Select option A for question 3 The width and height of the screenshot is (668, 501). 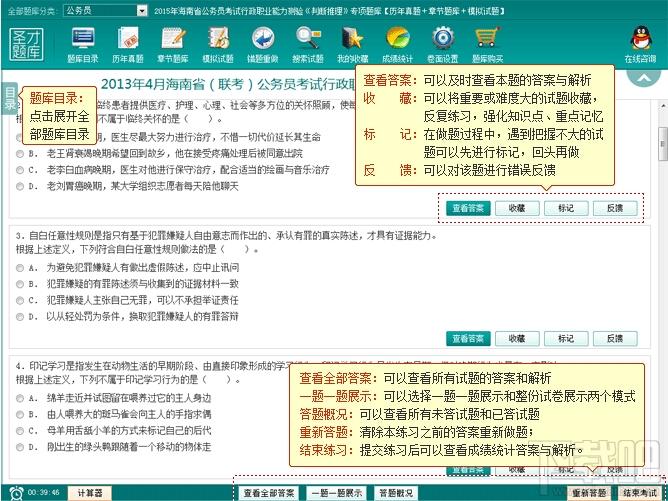click(x=20, y=268)
